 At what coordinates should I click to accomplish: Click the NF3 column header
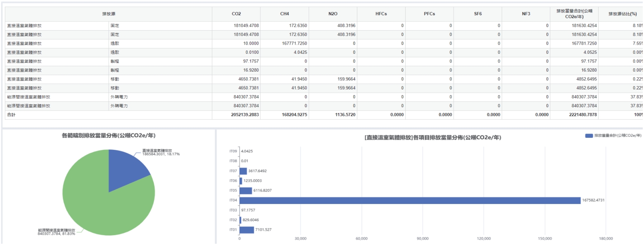(526, 14)
